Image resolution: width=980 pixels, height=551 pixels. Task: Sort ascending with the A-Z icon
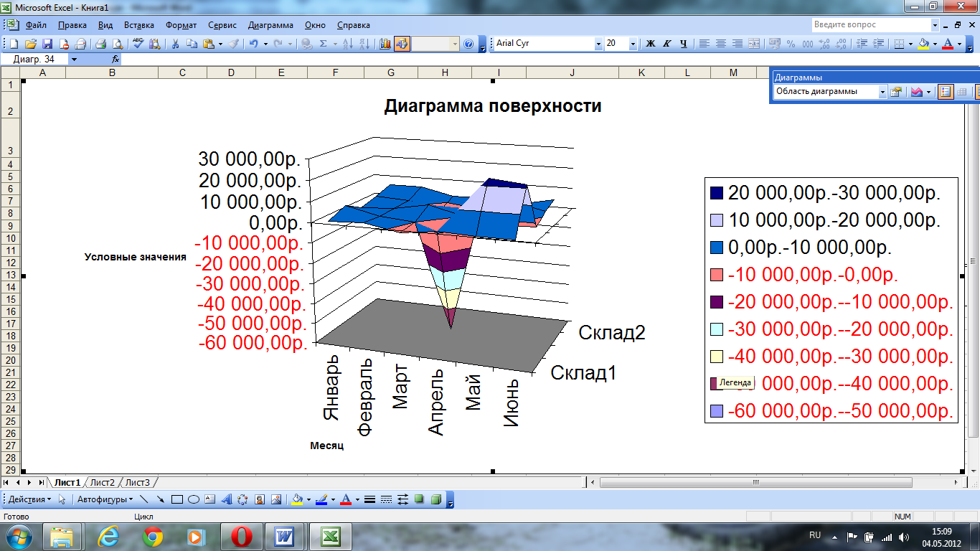(x=347, y=44)
